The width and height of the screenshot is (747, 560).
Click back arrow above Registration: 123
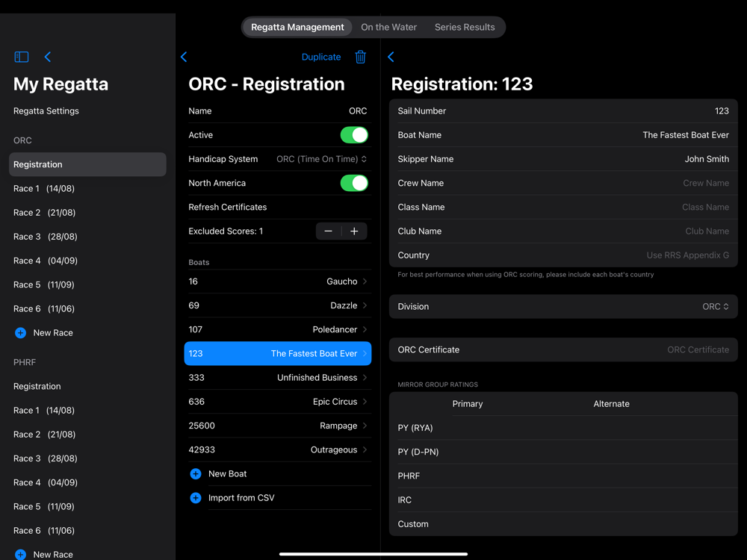pos(391,57)
